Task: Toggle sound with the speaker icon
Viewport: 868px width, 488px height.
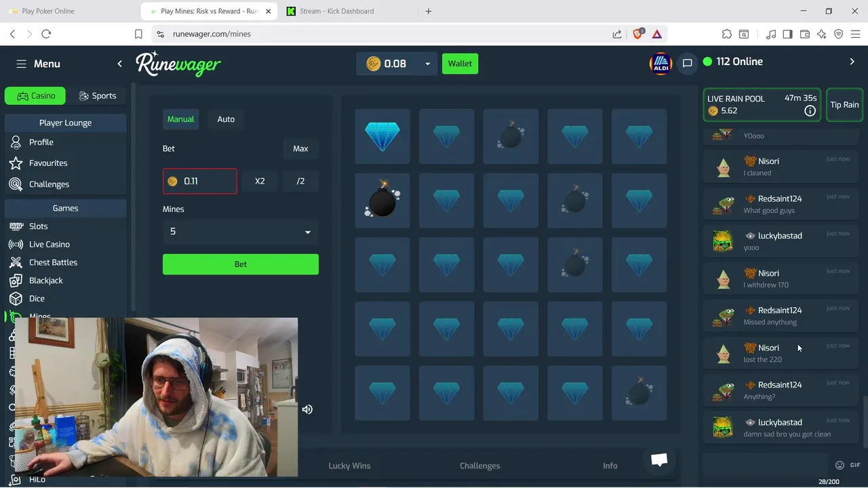Action: click(307, 409)
